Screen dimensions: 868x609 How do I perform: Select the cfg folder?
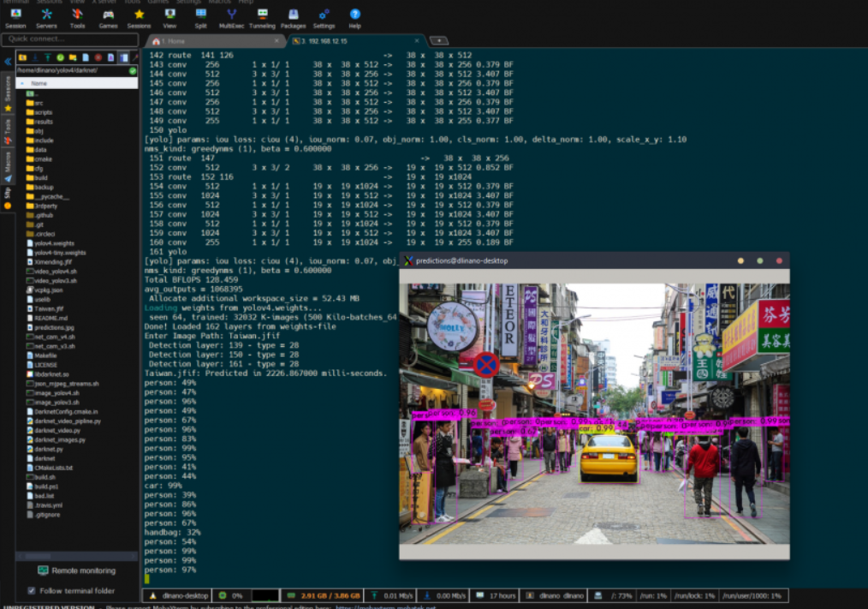[x=34, y=169]
